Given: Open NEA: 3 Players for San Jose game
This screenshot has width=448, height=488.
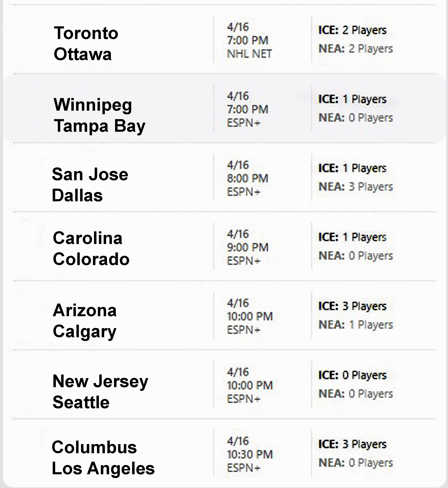Looking at the screenshot, I should [356, 187].
